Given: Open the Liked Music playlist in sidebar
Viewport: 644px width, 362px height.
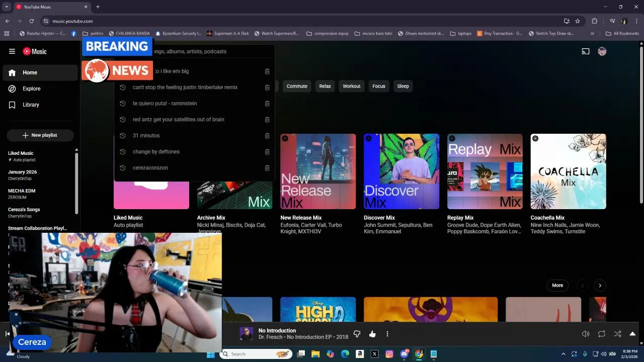Looking at the screenshot, I should [x=38, y=156].
